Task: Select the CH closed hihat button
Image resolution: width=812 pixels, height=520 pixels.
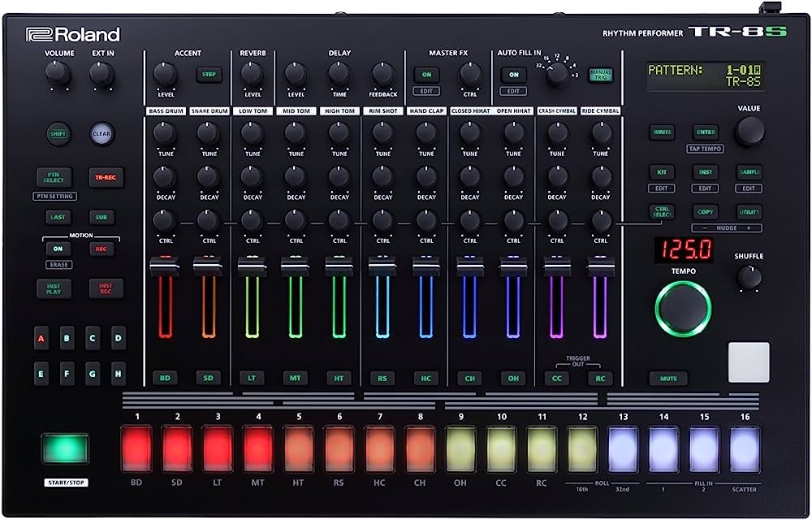Action: (x=469, y=378)
